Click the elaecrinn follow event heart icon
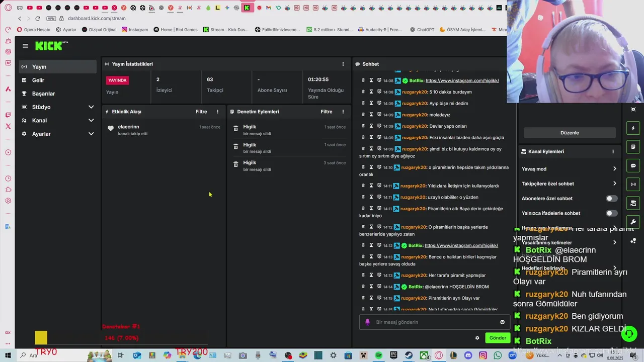The width and height of the screenshot is (644, 362). (111, 129)
